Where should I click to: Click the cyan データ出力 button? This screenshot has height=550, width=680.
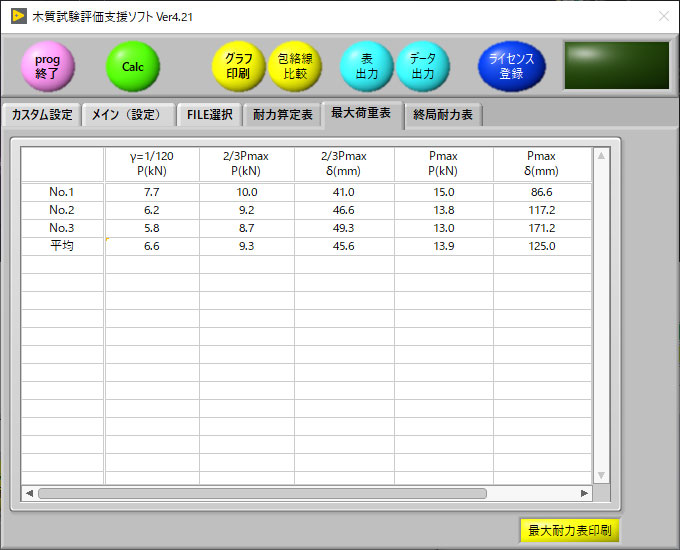[x=423, y=66]
